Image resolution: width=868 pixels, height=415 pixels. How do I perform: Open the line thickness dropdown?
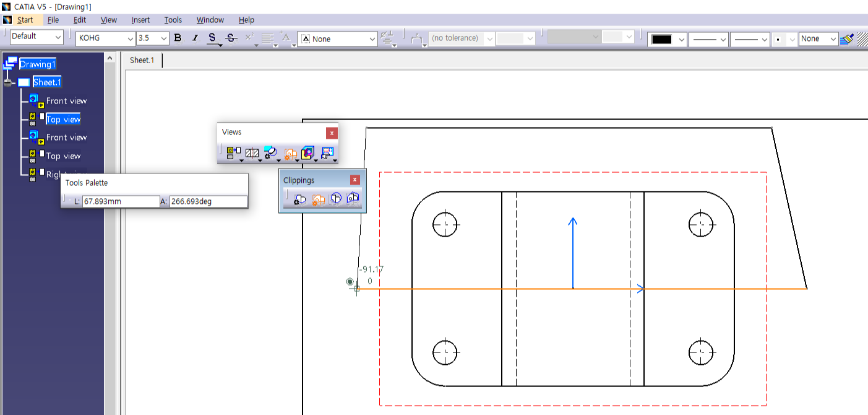[x=708, y=39]
